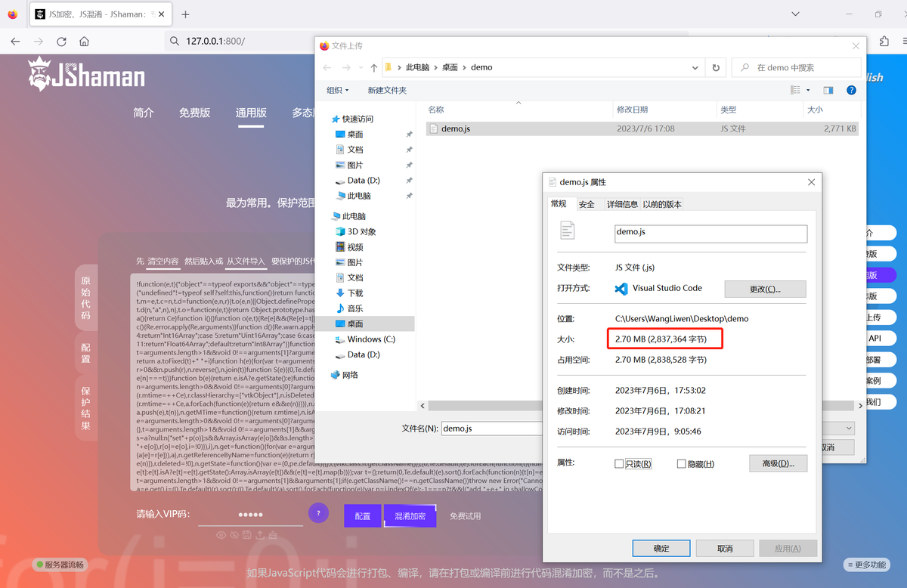The height and width of the screenshot is (588, 907).
Task: Open 简介 in JShaman navigation
Action: coord(144,113)
